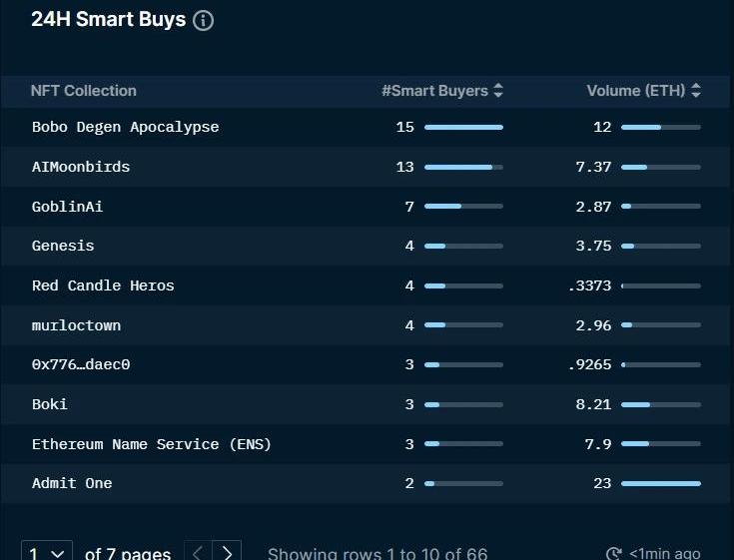Open murloctown collection entry
This screenshot has width=734, height=560.
click(76, 325)
